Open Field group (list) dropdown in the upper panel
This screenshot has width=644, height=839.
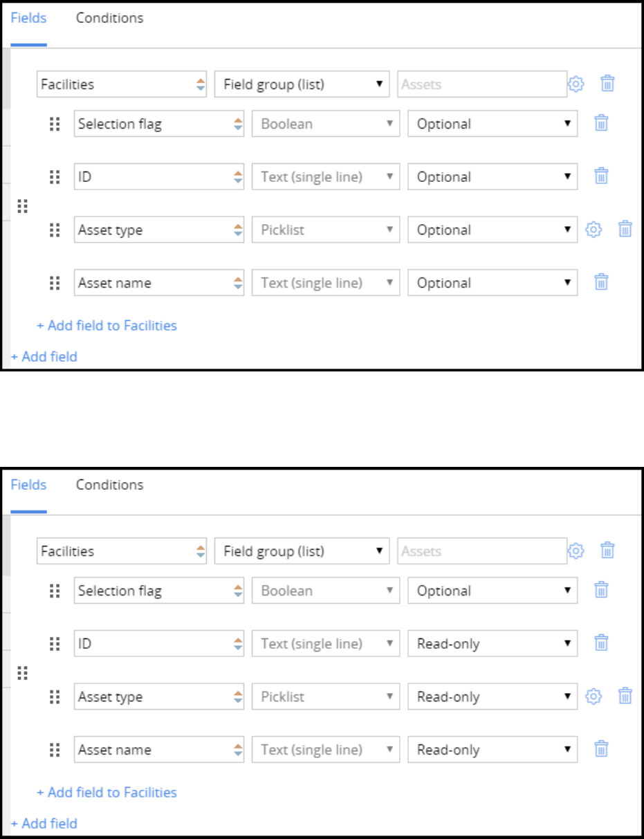point(302,84)
